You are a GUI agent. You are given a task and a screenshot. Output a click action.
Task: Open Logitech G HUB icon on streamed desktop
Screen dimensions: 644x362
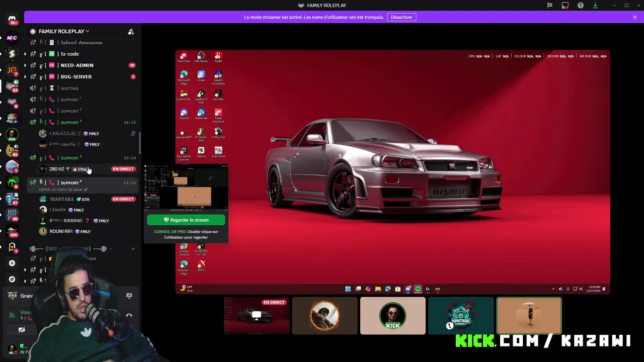coord(201,96)
